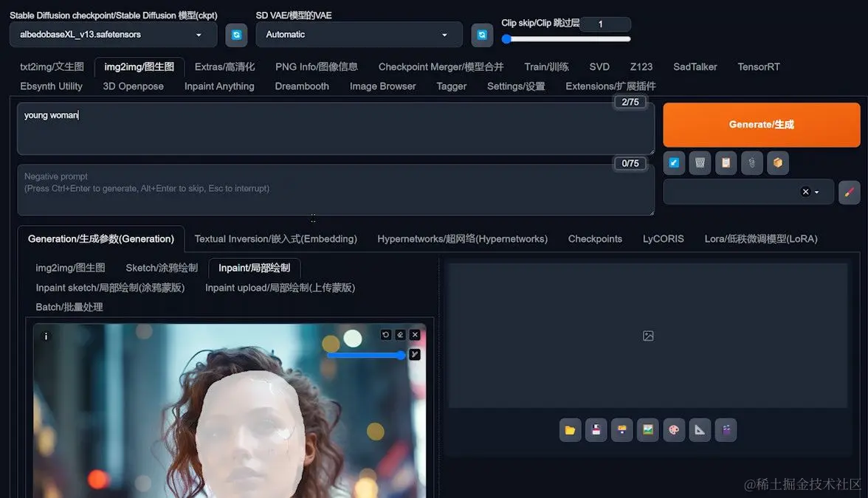Click the clipboard paste-styles icon under Generate
This screenshot has width=868, height=498.
tap(726, 162)
